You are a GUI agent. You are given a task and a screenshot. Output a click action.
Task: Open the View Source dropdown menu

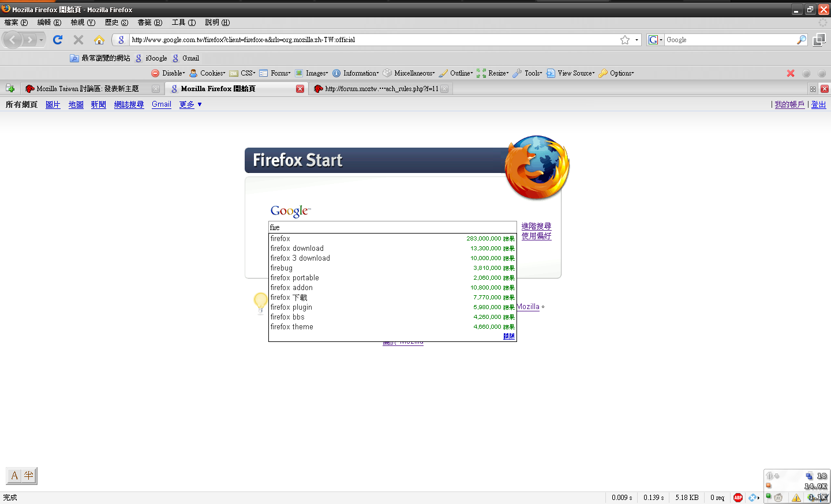[x=570, y=73]
